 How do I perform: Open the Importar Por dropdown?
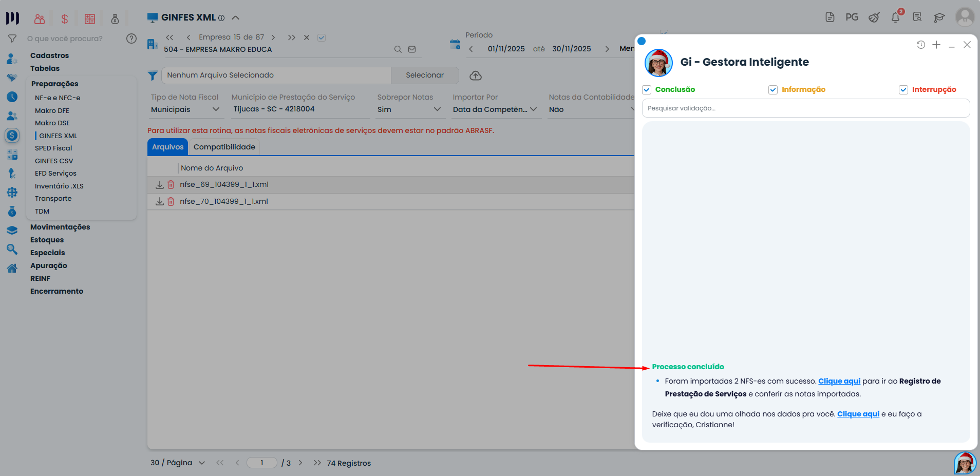(495, 109)
